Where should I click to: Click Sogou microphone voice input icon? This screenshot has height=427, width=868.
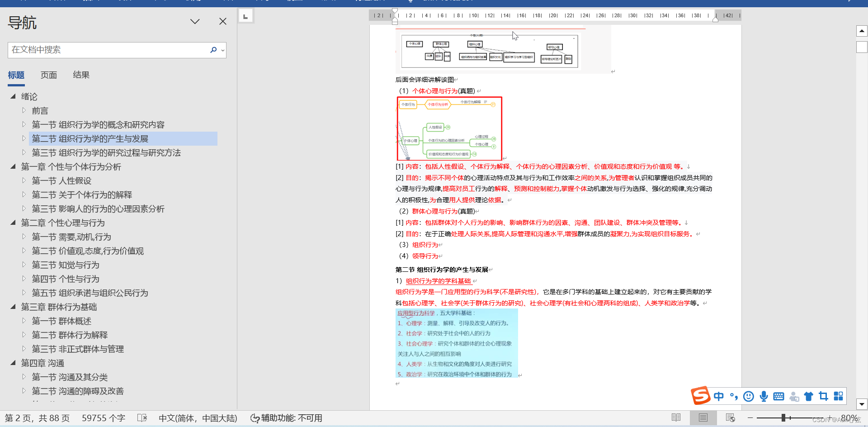coord(764,396)
